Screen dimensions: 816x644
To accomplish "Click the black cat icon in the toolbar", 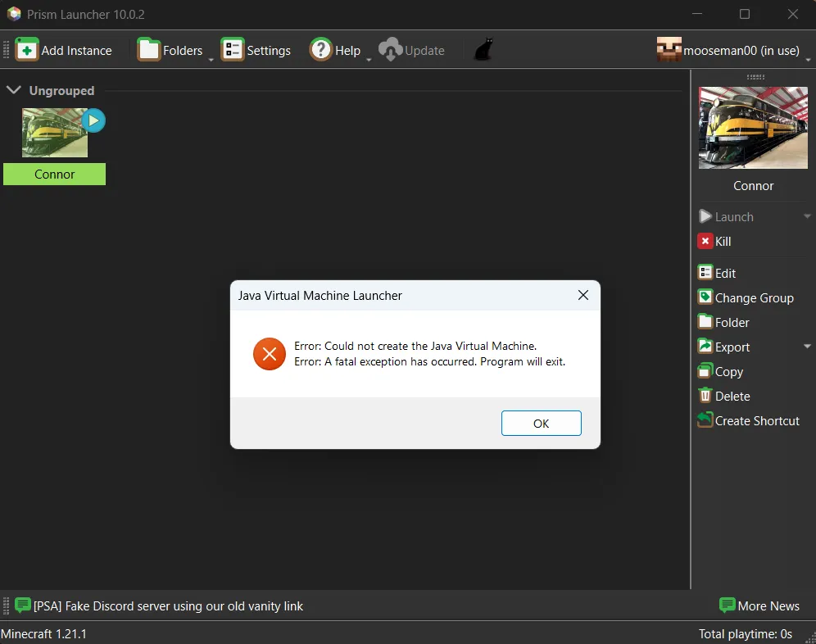I will [x=483, y=49].
